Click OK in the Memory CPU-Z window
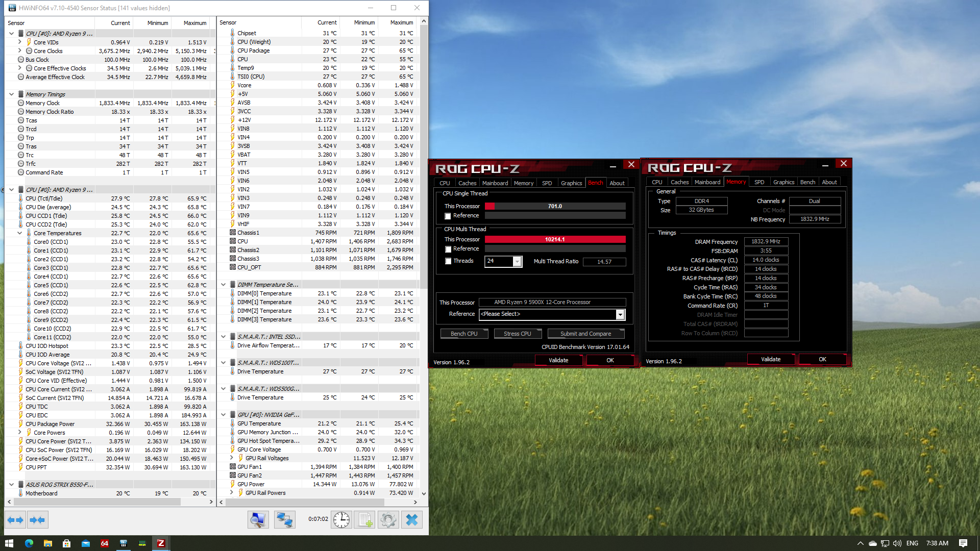This screenshot has height=551, width=980. click(822, 359)
